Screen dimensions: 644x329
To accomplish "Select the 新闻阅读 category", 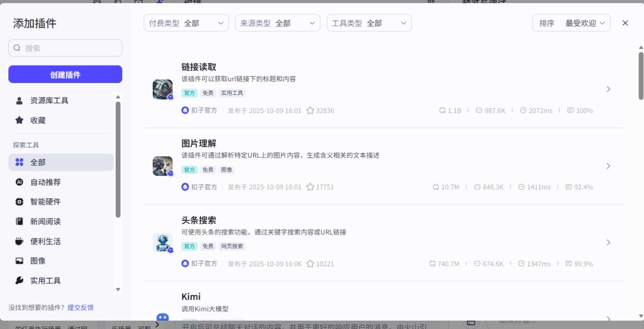I will pos(61,222).
